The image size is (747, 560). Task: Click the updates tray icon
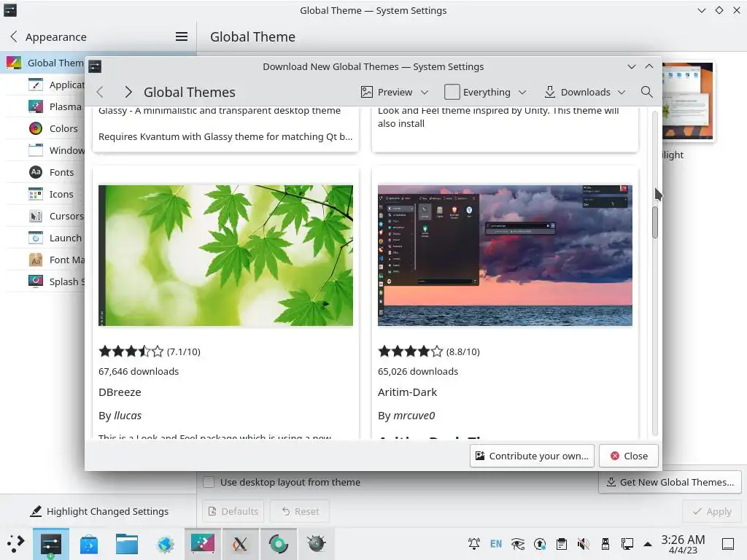tap(540, 544)
